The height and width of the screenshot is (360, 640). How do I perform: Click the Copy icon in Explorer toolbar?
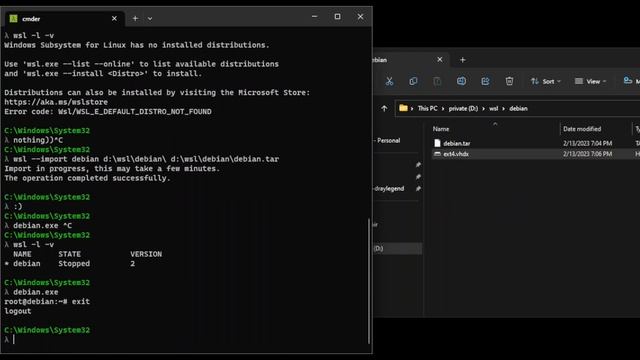pos(413,81)
